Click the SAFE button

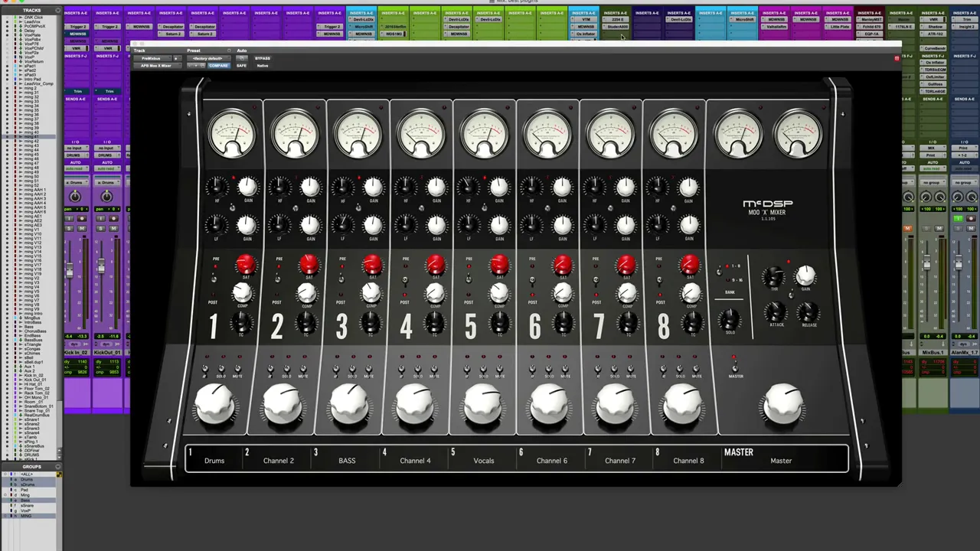click(x=241, y=66)
